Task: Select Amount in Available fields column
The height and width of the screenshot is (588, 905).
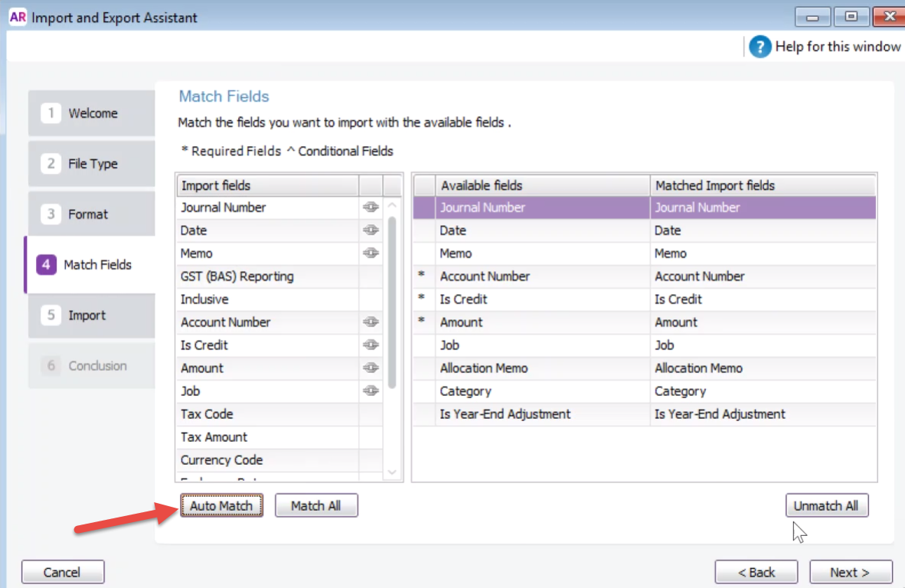Action: pyautogui.click(x=543, y=322)
